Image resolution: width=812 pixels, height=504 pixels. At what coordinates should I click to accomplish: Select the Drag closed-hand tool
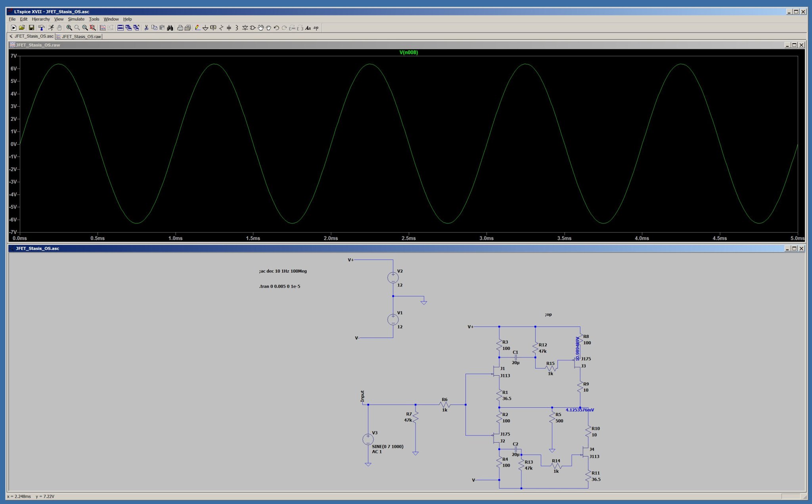[268, 28]
